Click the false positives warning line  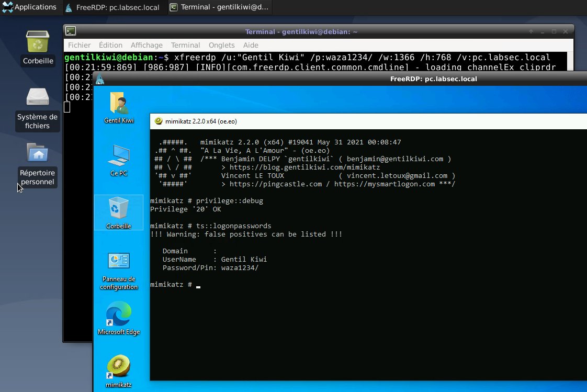coord(246,234)
